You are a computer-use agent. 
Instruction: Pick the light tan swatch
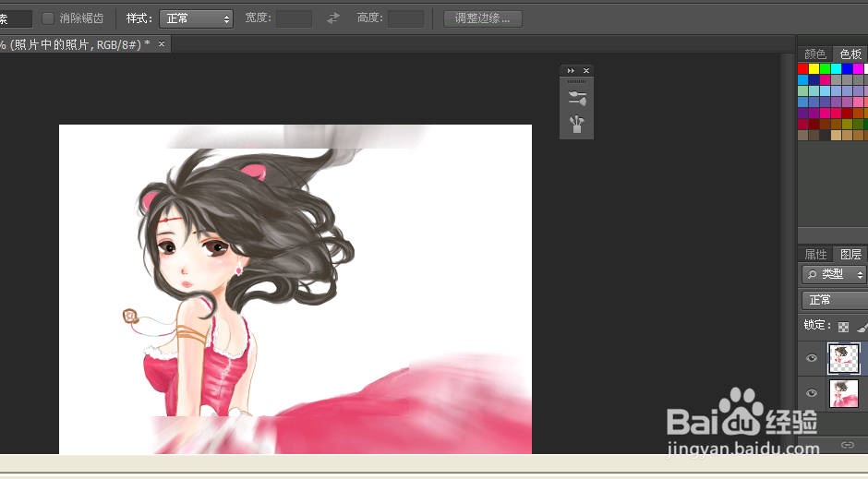coord(836,135)
